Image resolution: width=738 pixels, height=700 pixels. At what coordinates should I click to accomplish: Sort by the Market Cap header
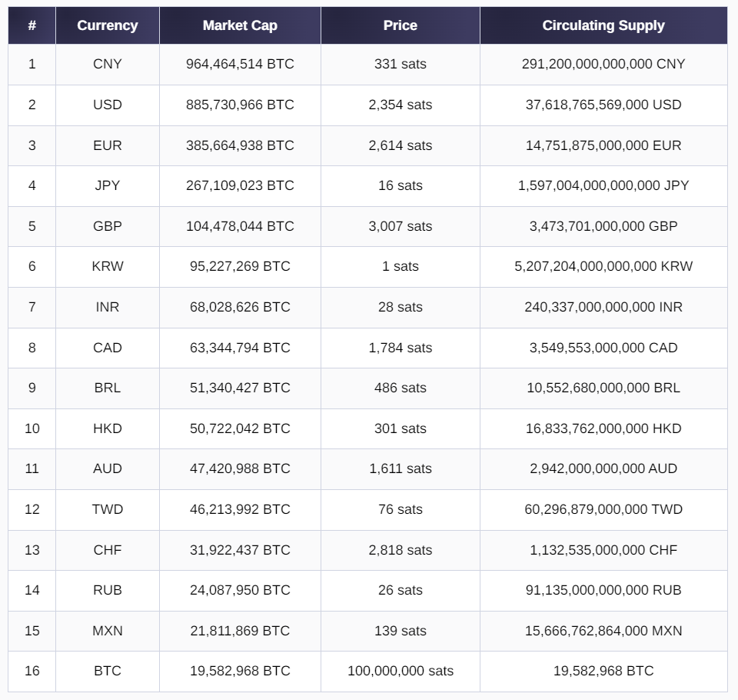(240, 25)
